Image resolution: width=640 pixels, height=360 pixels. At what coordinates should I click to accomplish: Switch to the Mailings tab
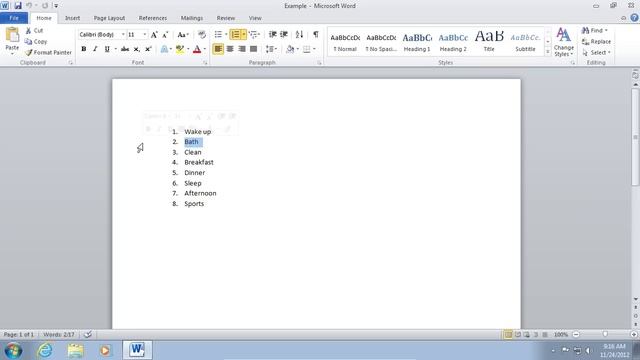pos(191,18)
